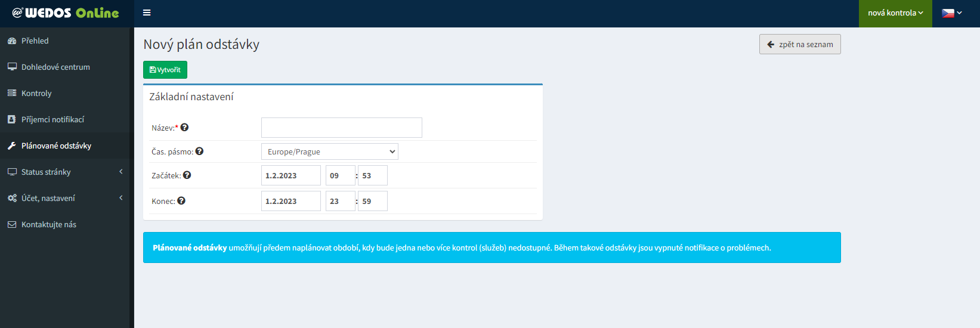Screen dimensions: 980x328
Task: Click the Dohledové centrum monitor icon
Action: tap(12, 67)
